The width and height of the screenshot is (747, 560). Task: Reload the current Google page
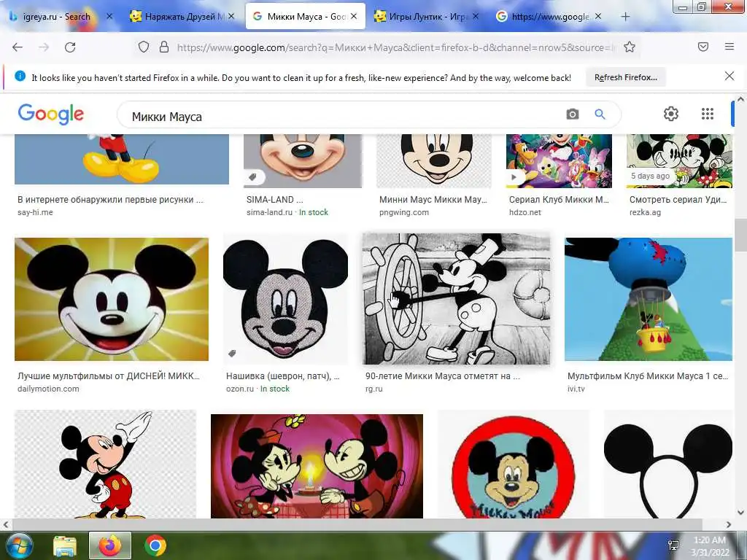pyautogui.click(x=70, y=47)
